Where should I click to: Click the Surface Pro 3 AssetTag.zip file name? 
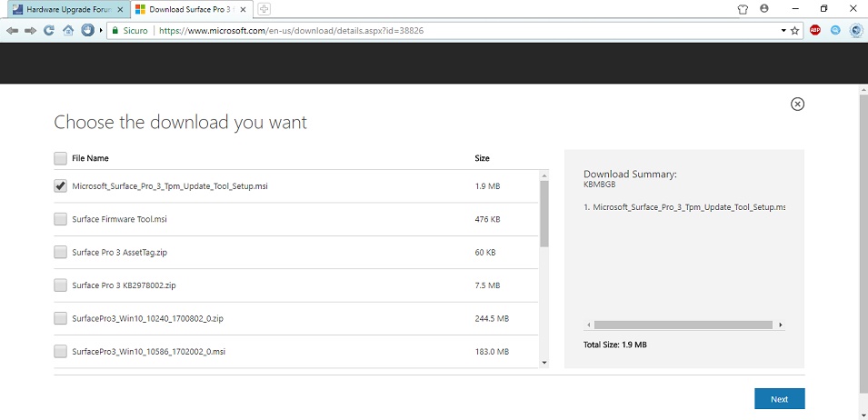(120, 253)
